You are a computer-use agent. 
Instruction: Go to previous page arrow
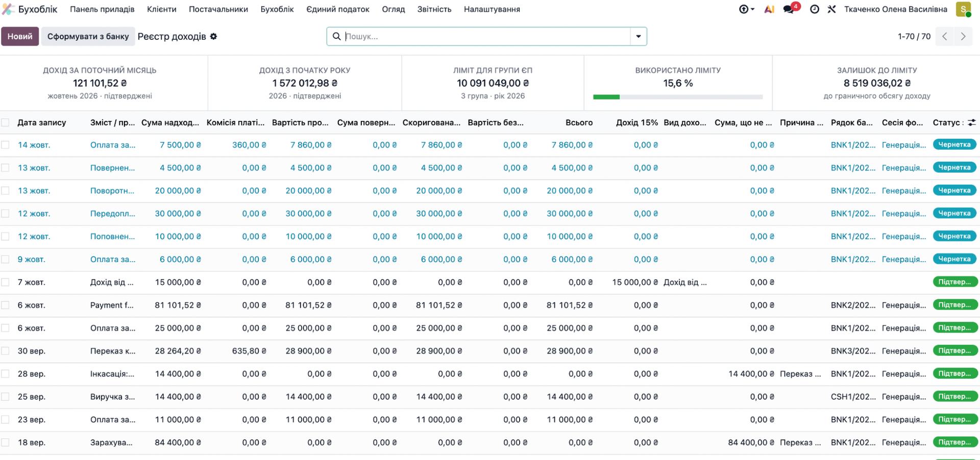pyautogui.click(x=945, y=36)
